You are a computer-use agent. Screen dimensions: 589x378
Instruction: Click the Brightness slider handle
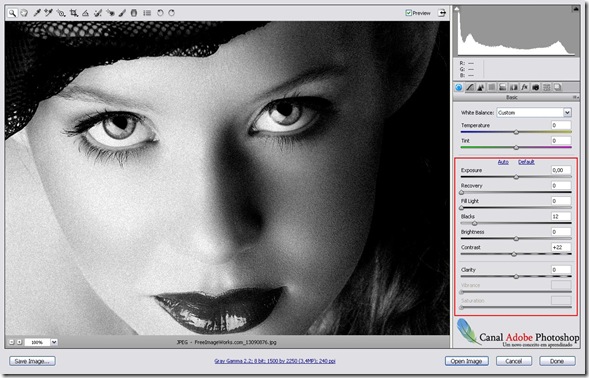[516, 239]
